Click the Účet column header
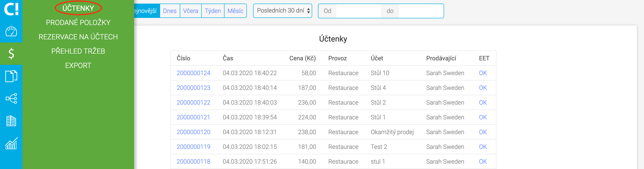Image resolution: width=644 pixels, height=169 pixels. (377, 58)
